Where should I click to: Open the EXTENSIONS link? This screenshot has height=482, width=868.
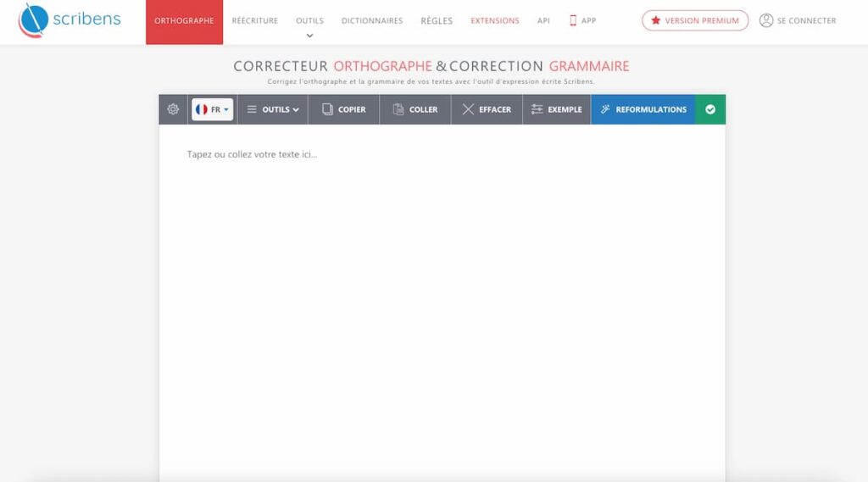[x=495, y=21]
